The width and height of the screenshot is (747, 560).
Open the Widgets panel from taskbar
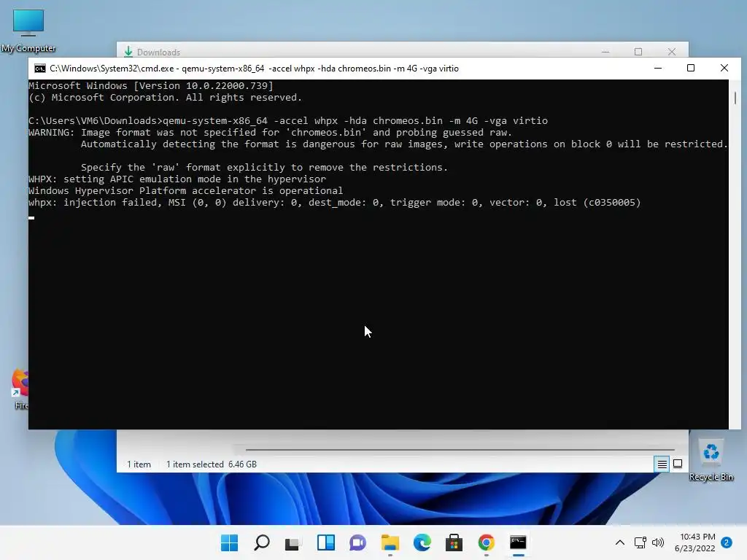click(326, 542)
